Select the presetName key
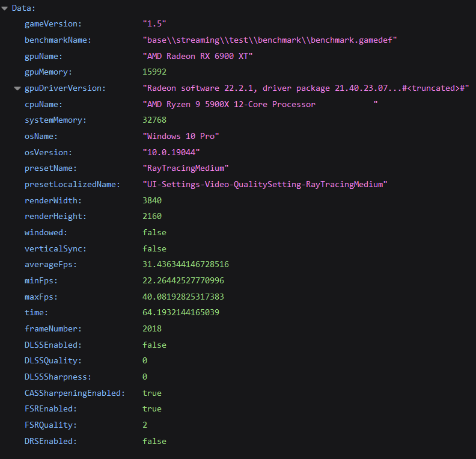 [x=50, y=168]
